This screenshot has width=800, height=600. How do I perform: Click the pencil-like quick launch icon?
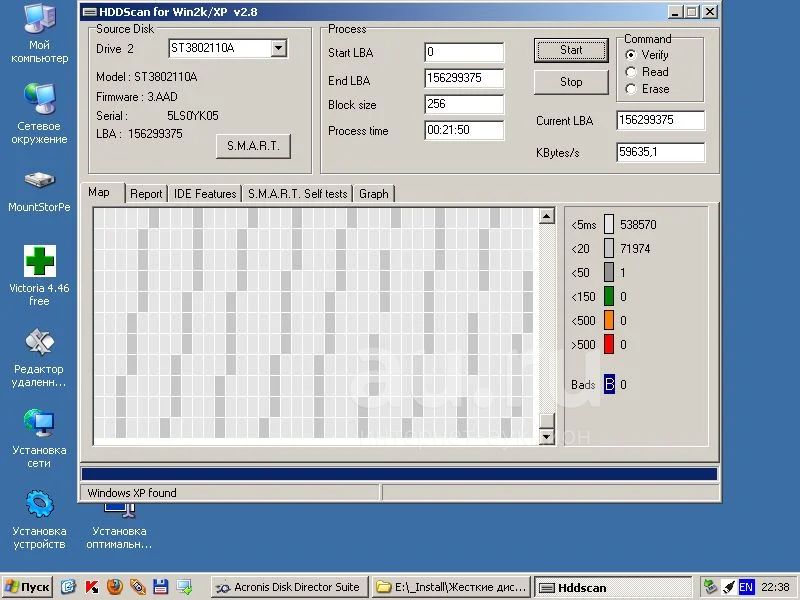[138, 587]
